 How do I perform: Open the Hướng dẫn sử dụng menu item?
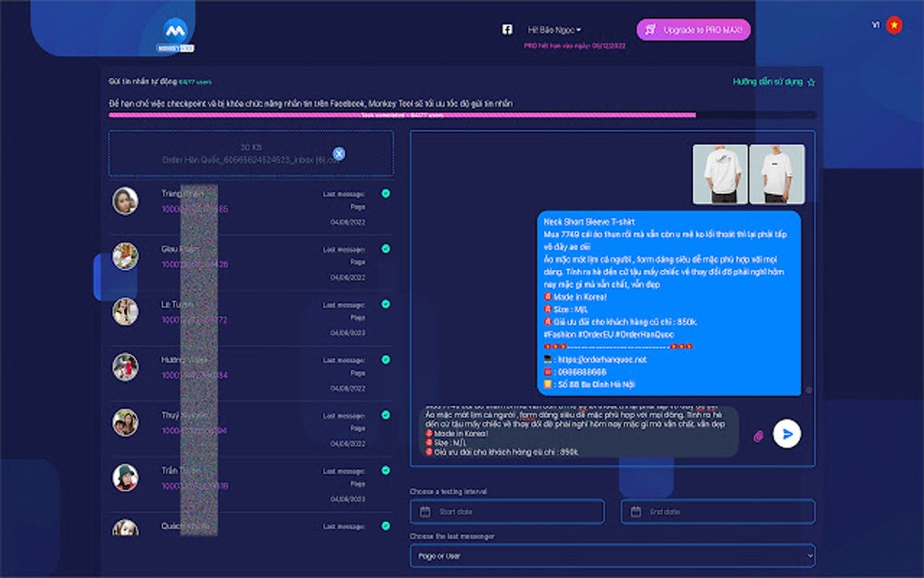click(765, 82)
